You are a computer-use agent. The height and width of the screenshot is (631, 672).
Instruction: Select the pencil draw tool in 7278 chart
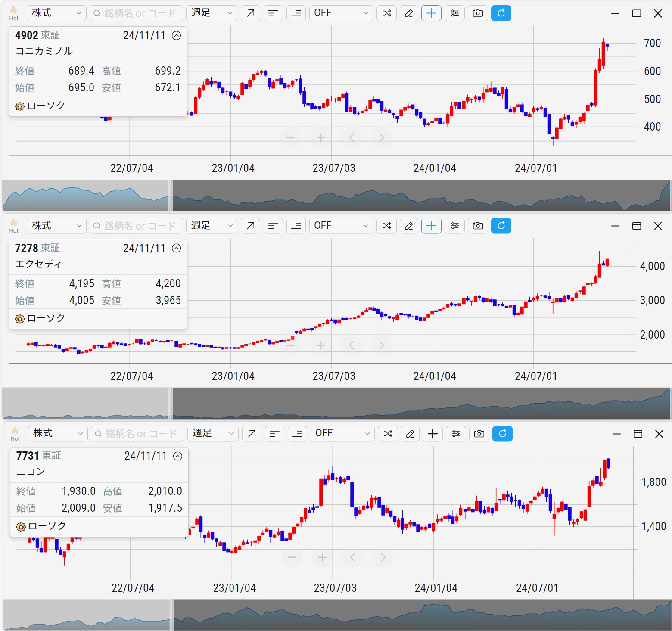pyautogui.click(x=409, y=225)
